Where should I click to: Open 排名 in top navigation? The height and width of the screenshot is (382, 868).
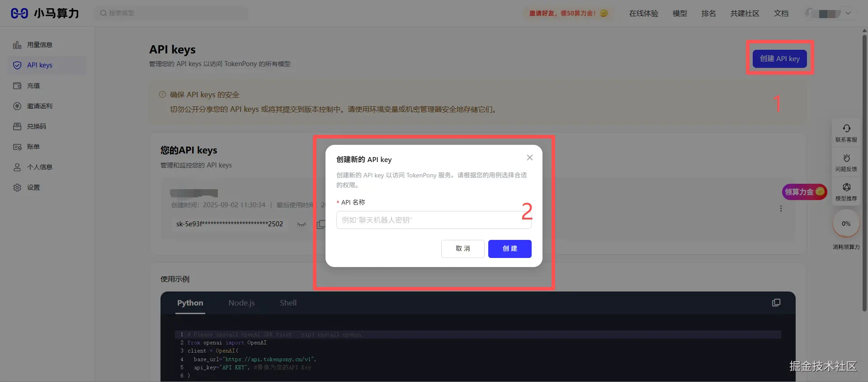tap(708, 14)
